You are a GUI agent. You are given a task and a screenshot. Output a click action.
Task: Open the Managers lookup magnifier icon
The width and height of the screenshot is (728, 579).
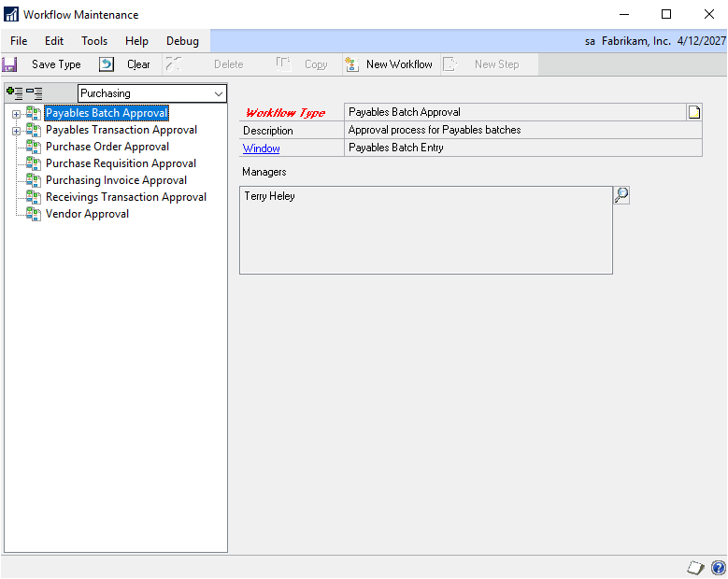click(621, 195)
